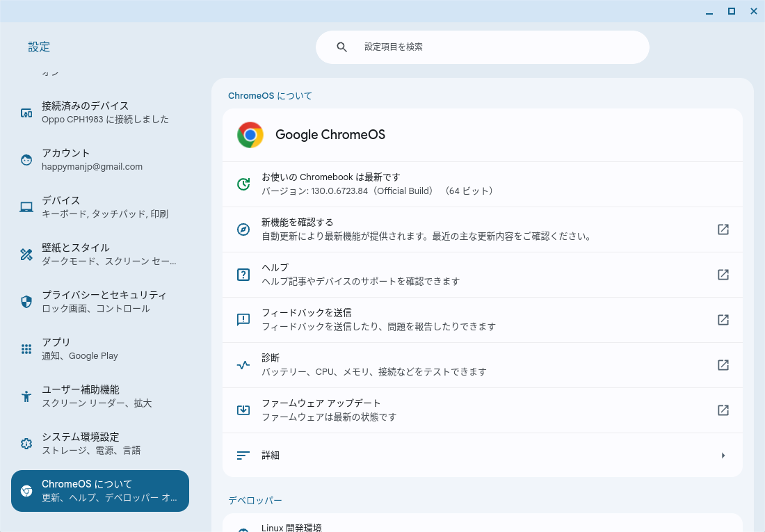
Task: Click the デベロッパー section heading
Action: [255, 500]
